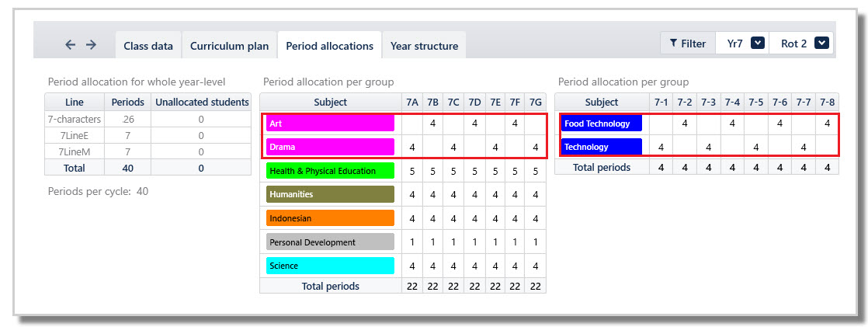The width and height of the screenshot is (868, 327).
Task: Click the 7A column header
Action: [411, 102]
